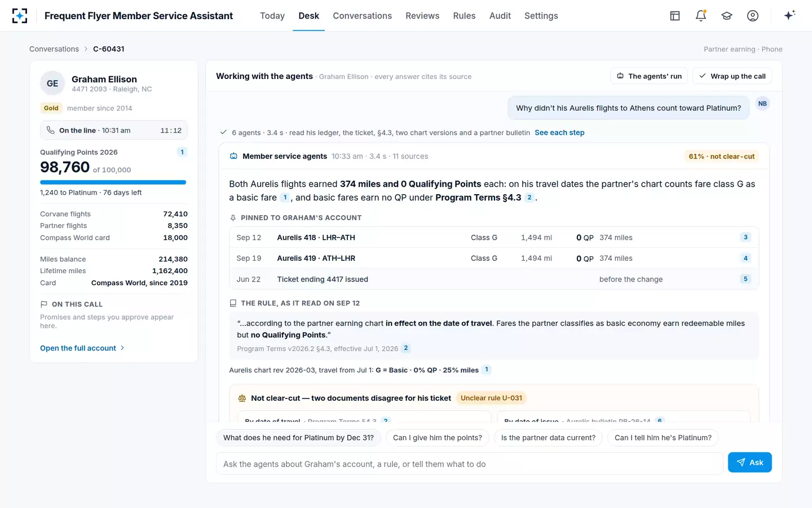Click the app logo icon
The height and width of the screenshot is (508, 812).
(20, 16)
